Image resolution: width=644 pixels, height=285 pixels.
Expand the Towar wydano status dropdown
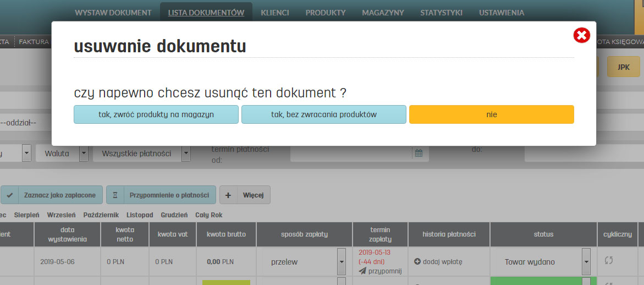coord(586,262)
